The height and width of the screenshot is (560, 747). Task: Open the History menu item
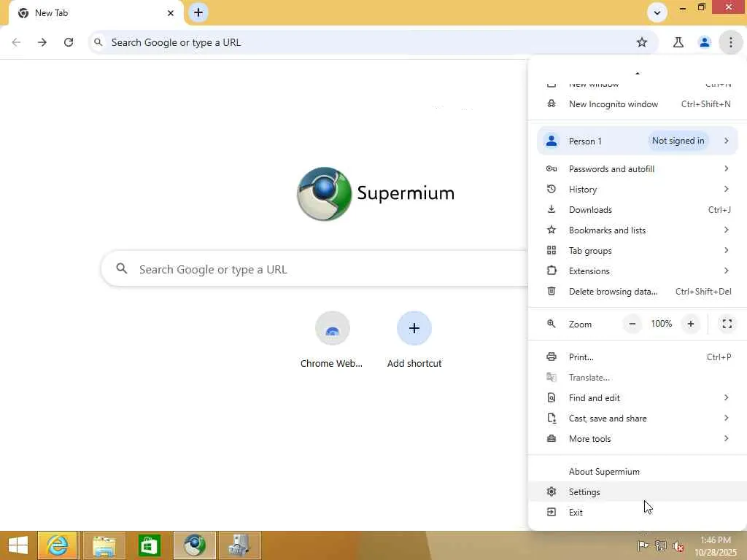click(x=638, y=189)
